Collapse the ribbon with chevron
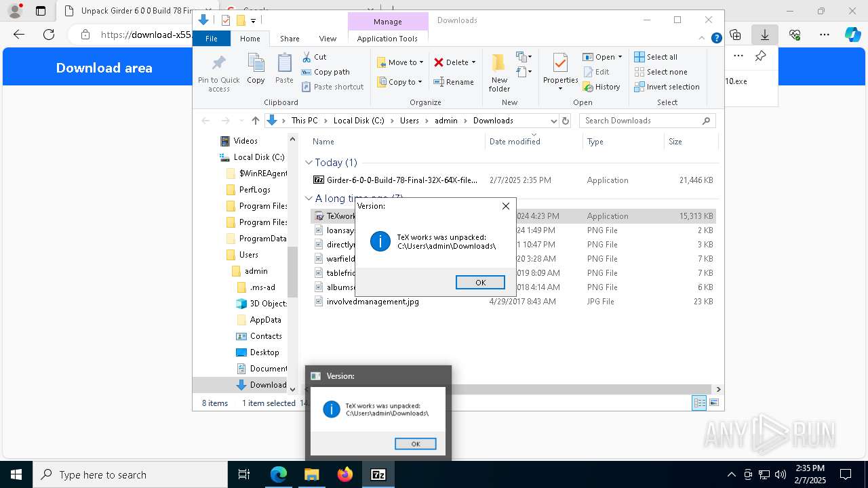868x488 pixels. (x=703, y=39)
